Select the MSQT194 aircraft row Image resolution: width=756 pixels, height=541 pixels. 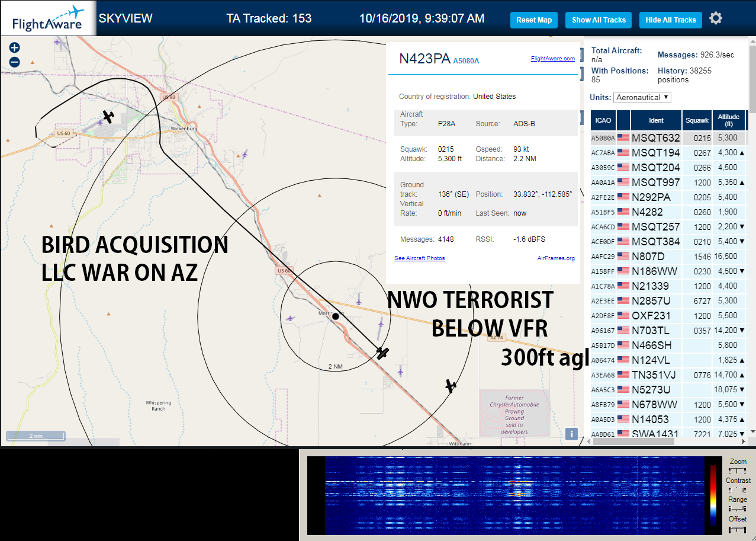point(669,153)
